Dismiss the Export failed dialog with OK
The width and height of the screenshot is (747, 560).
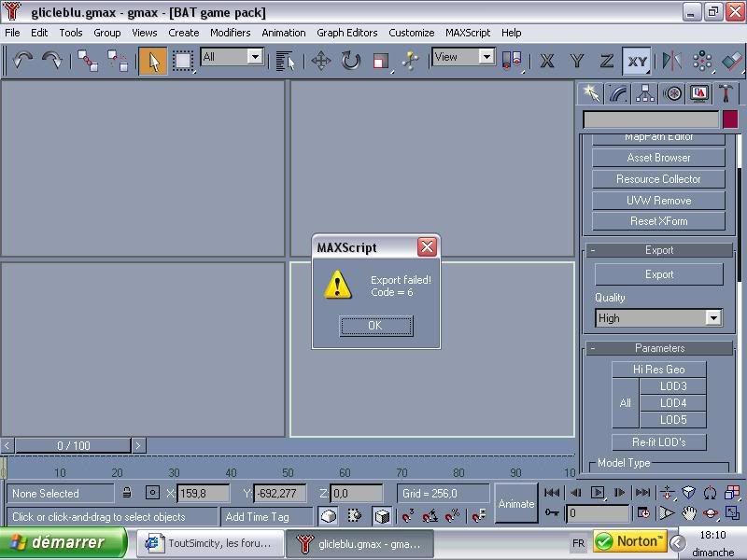376,326
